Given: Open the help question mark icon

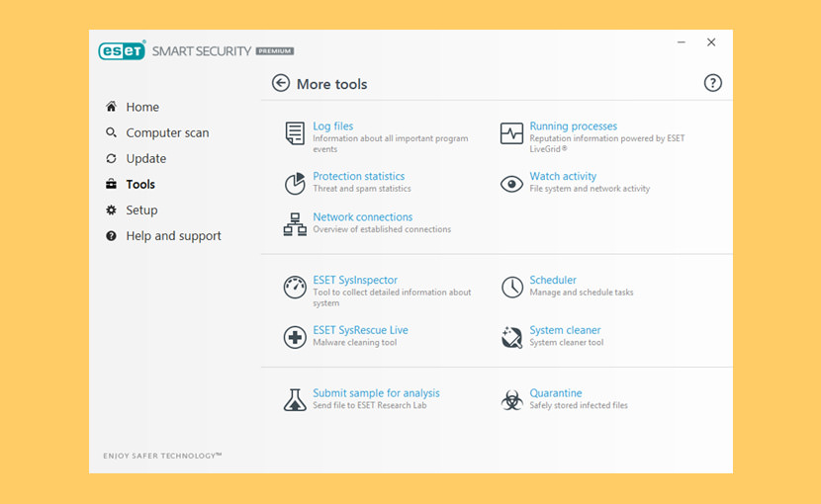Looking at the screenshot, I should point(712,83).
